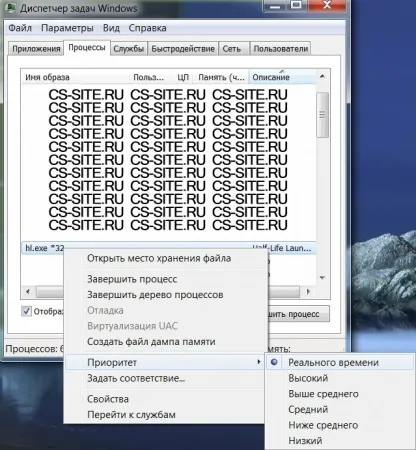Minimize the Диспетчер задач window
The image size is (416, 450).
point(275,6)
